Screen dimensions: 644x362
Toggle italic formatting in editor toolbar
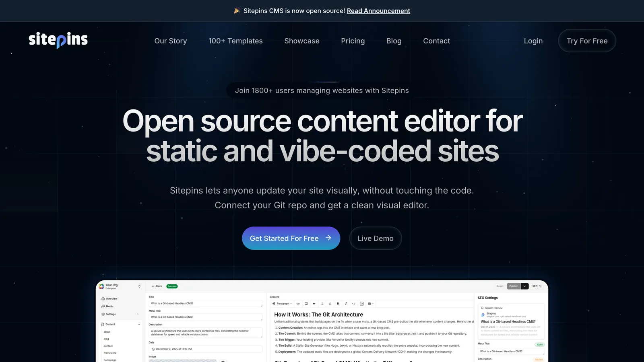tap(346, 304)
